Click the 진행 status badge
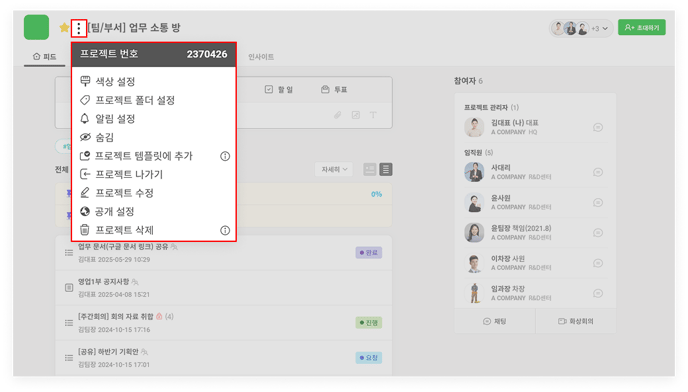 pos(369,323)
